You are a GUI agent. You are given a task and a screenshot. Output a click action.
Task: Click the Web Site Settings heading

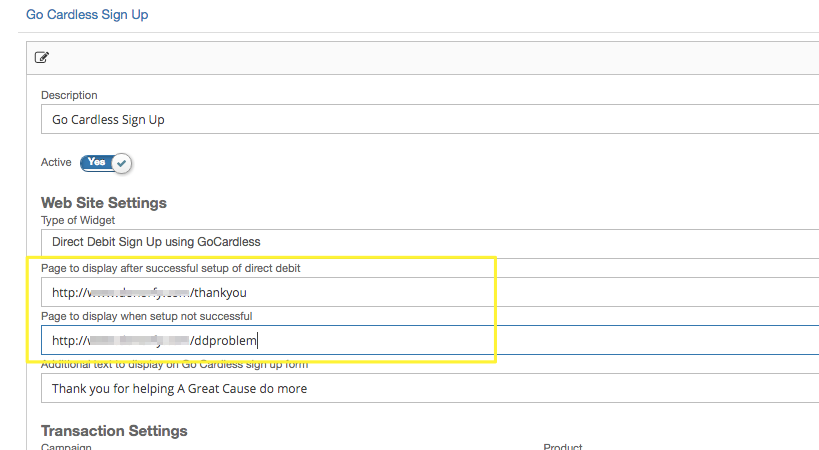[x=103, y=203]
